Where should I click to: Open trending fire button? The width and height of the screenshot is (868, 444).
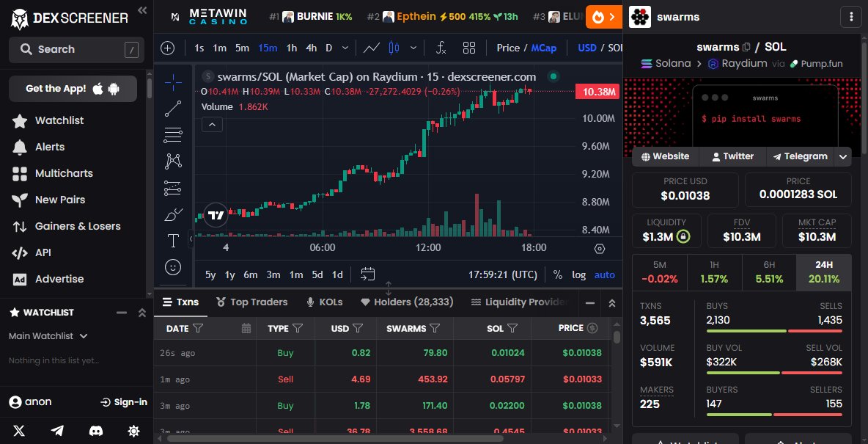pyautogui.click(x=603, y=17)
